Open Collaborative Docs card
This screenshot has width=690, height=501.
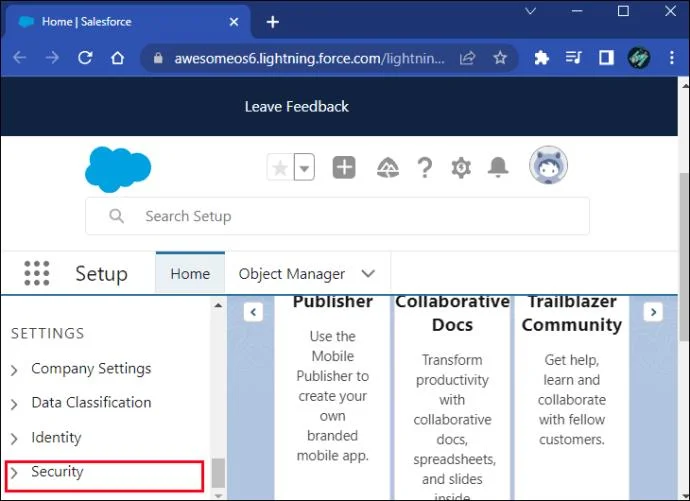click(452, 398)
